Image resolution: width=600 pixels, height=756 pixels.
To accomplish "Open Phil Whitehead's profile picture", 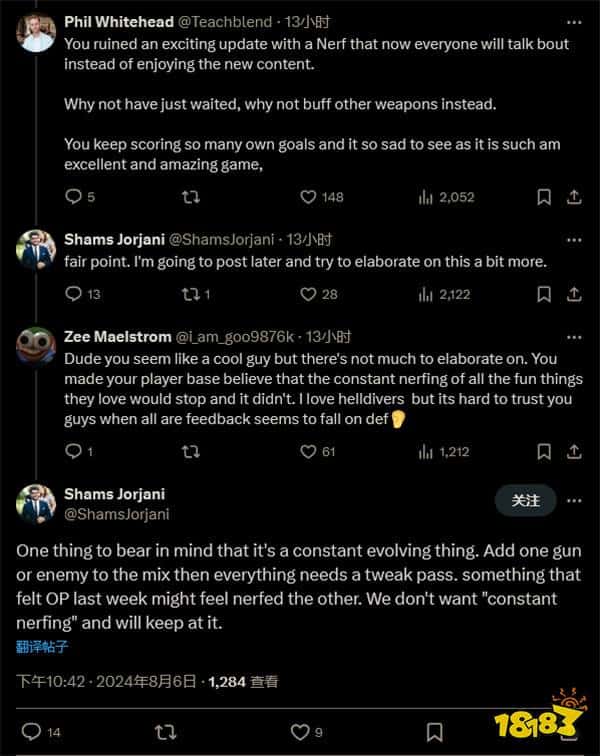I will click(x=36, y=31).
